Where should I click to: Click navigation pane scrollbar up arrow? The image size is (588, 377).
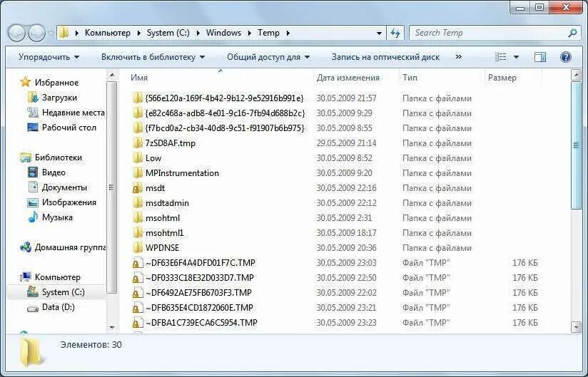(112, 75)
